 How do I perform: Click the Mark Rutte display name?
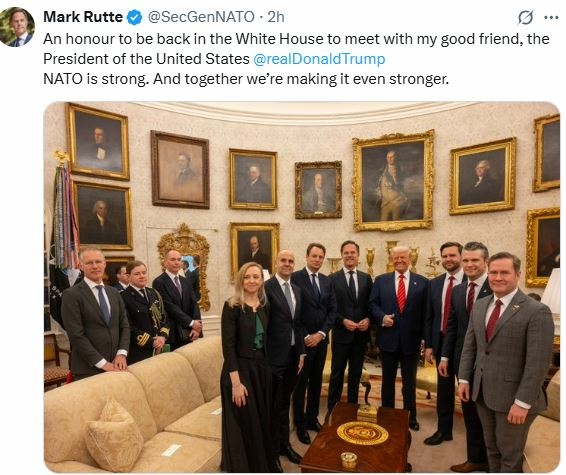83,17
